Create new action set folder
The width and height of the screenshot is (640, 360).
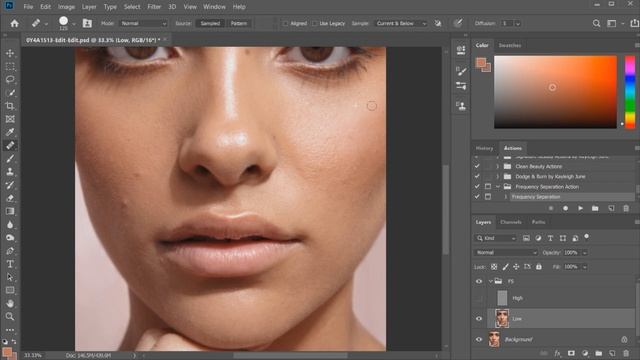pyautogui.click(x=595, y=208)
